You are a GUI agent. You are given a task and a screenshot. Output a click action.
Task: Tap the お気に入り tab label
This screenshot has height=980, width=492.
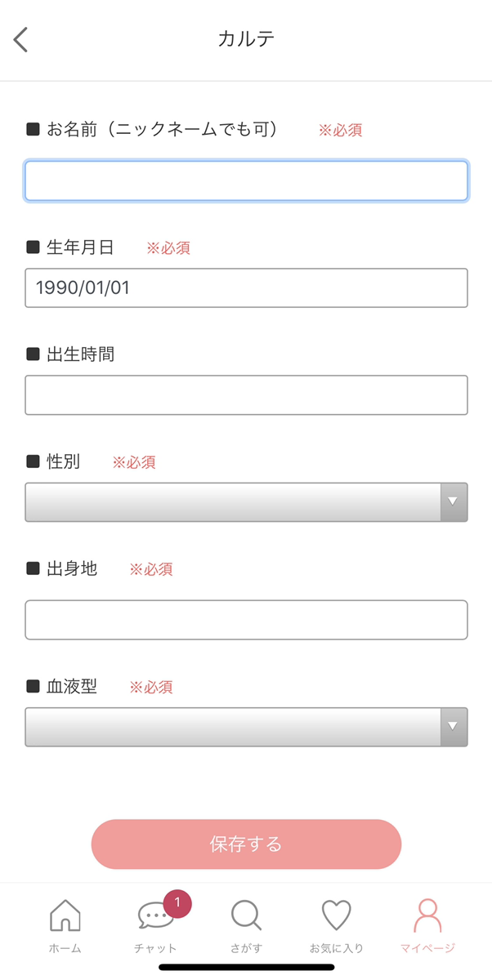[336, 949]
